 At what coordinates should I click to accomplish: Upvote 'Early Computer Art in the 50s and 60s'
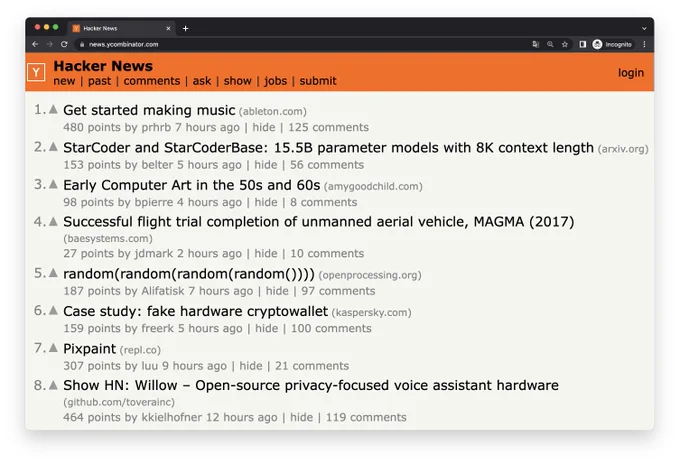tap(53, 184)
